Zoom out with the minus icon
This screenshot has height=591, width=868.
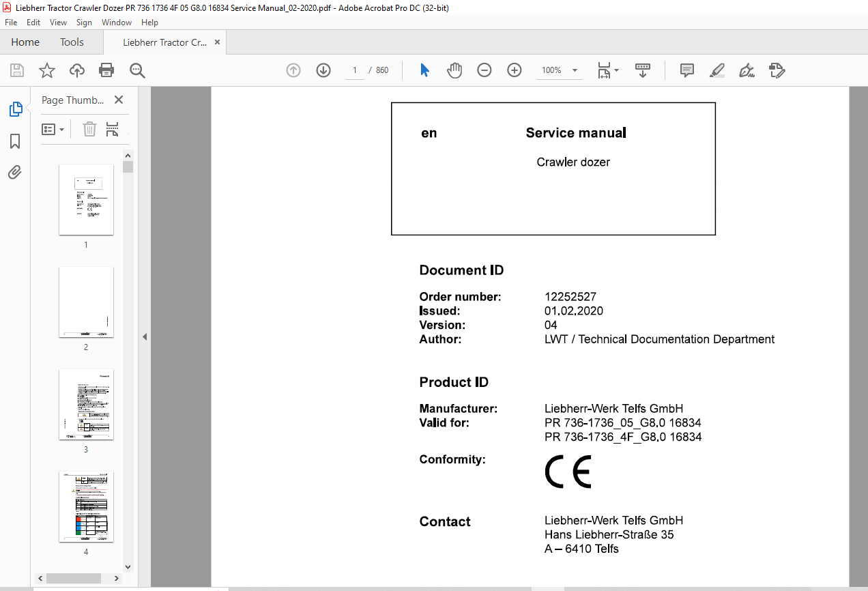[x=484, y=70]
